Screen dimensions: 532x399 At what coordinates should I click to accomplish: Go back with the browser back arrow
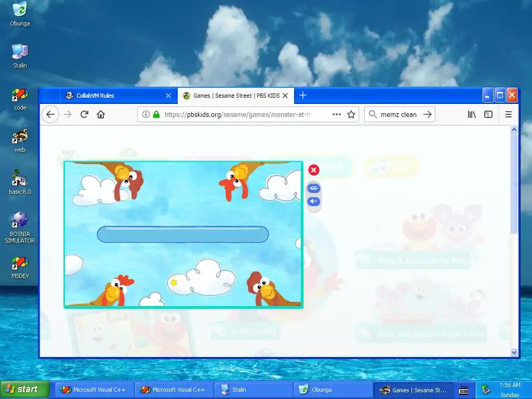pyautogui.click(x=50, y=114)
